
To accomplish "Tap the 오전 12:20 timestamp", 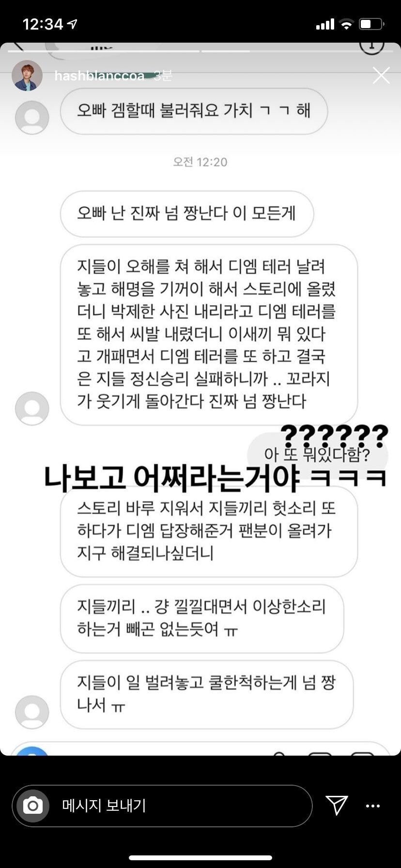I will pos(200,162).
